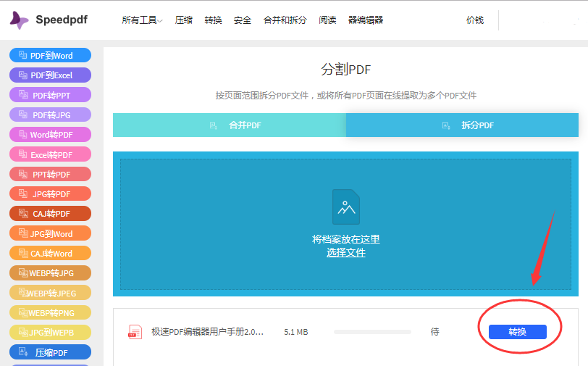Viewport: 588px width, 366px height.
Task: Click the 极速PDF编辑器用户手册2.0 file name
Action: (207, 332)
